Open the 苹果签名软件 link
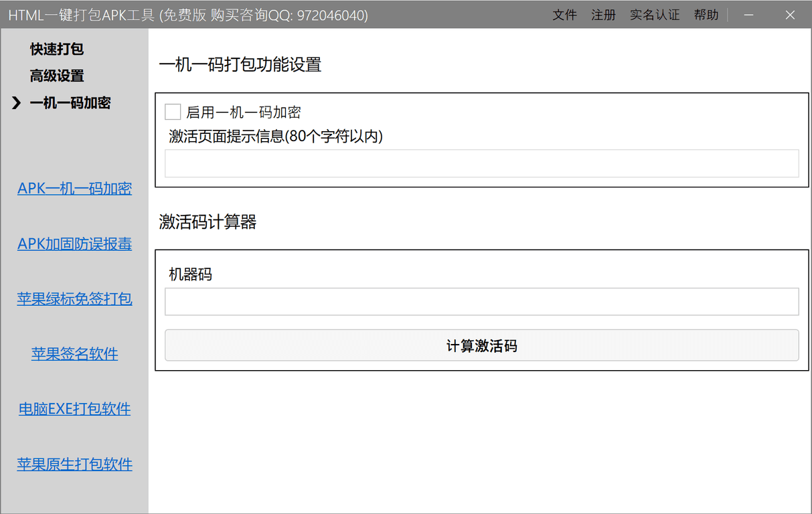The width and height of the screenshot is (812, 514). tap(74, 353)
